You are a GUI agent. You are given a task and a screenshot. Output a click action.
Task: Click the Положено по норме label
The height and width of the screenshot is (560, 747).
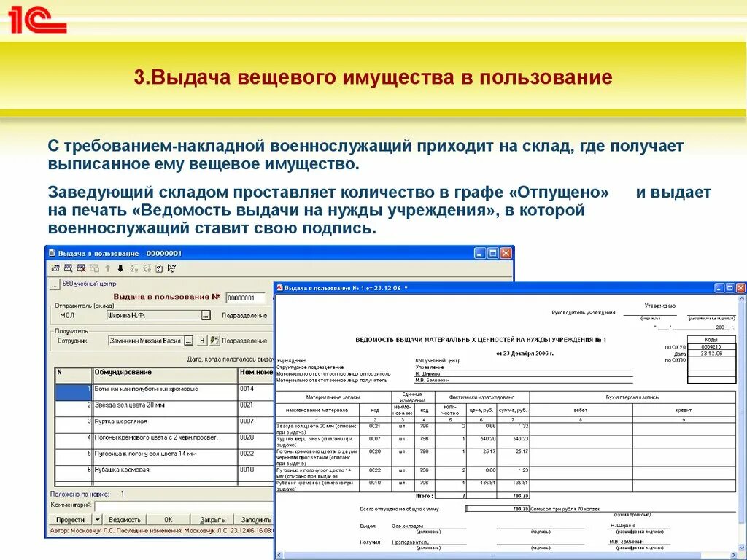[80, 494]
